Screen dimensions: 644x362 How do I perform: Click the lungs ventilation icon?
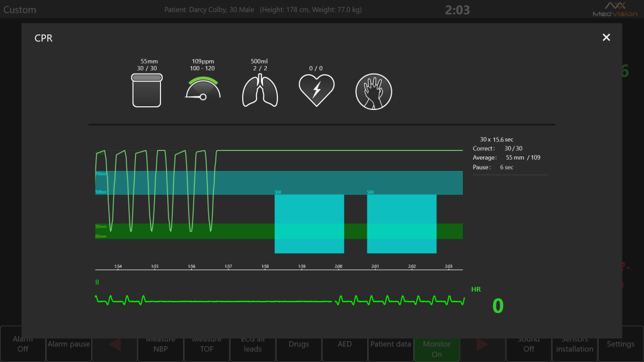tap(260, 90)
